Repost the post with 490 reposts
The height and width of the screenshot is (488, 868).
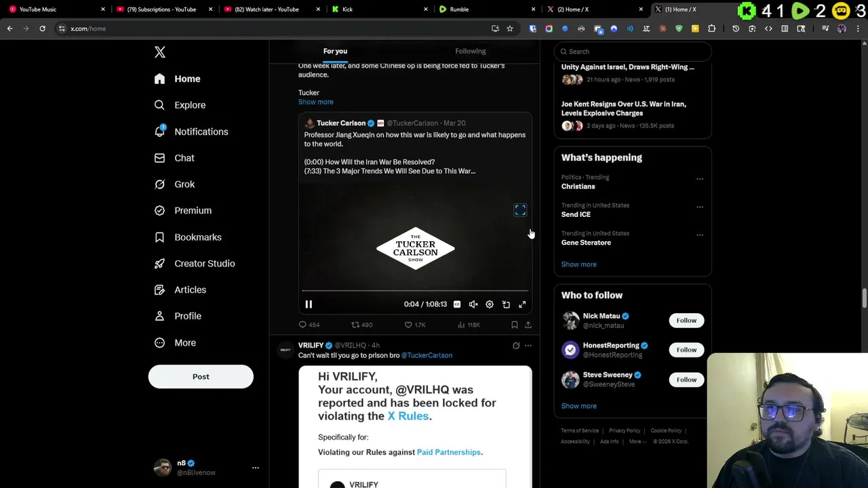[x=361, y=325]
